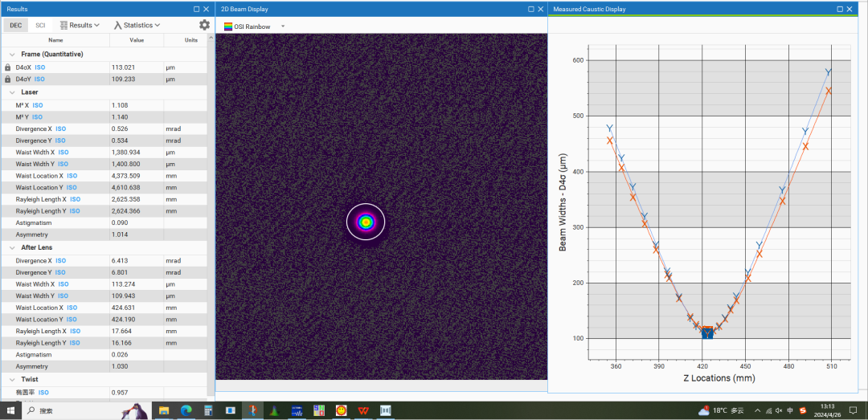The image size is (868, 420).
Task: Select After Lens Divergence Y value 6.801
Action: (120, 272)
